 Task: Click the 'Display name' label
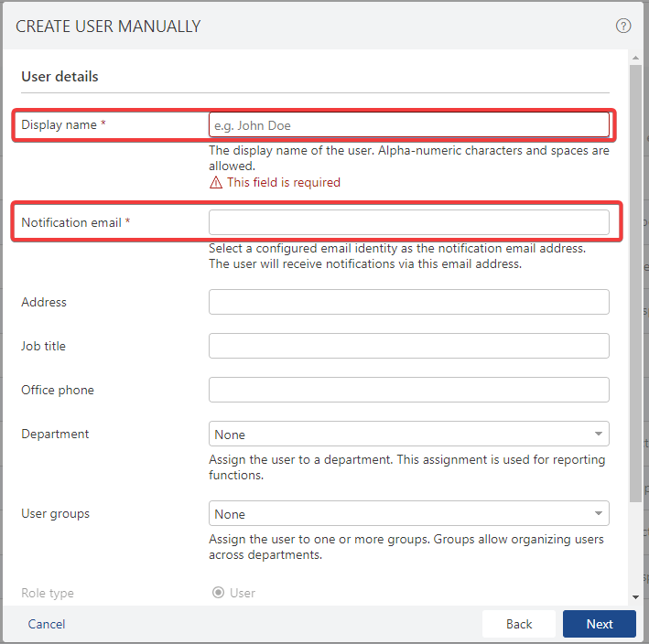[x=59, y=124]
